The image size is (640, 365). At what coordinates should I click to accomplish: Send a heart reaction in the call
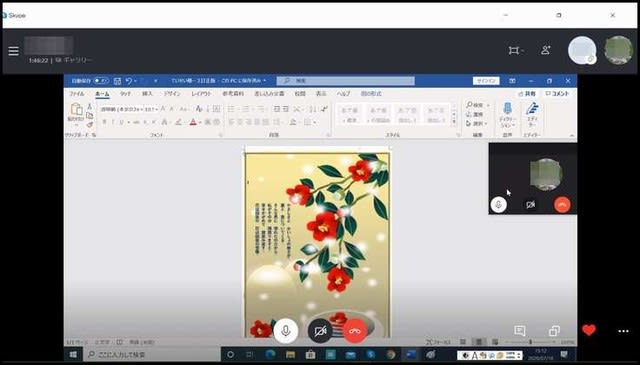click(589, 330)
